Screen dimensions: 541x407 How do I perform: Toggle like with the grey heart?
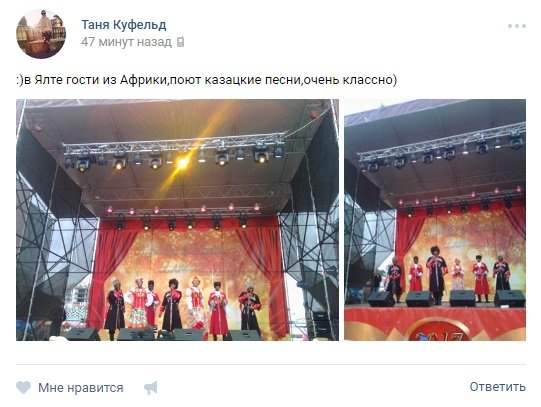point(23,388)
